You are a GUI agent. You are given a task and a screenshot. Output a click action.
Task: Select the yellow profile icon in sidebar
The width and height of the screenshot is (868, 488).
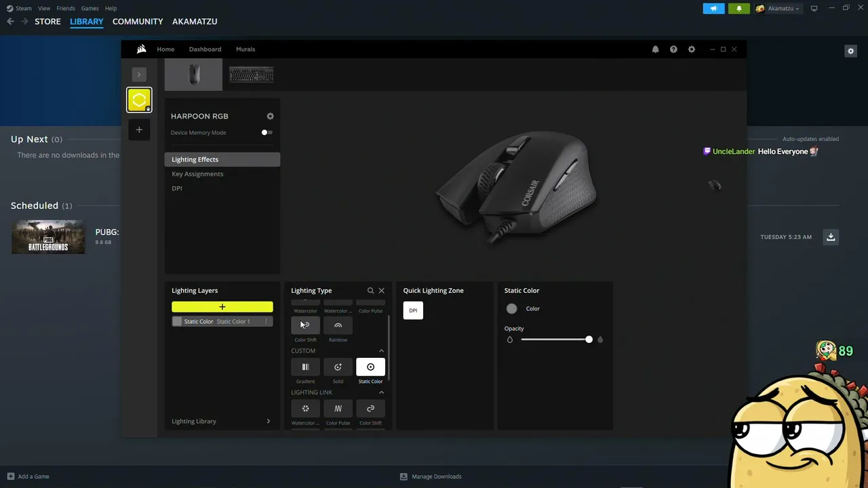[x=139, y=100]
